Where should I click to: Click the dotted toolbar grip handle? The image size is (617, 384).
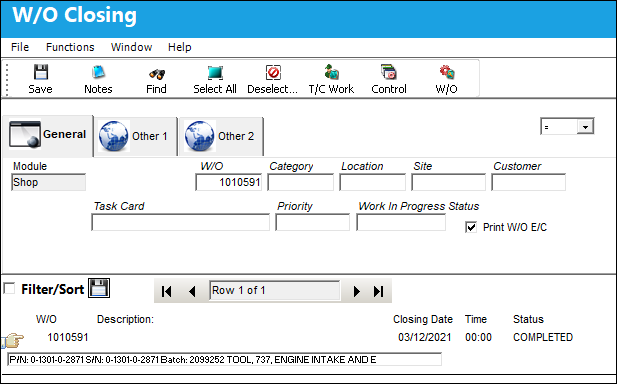tap(7, 79)
